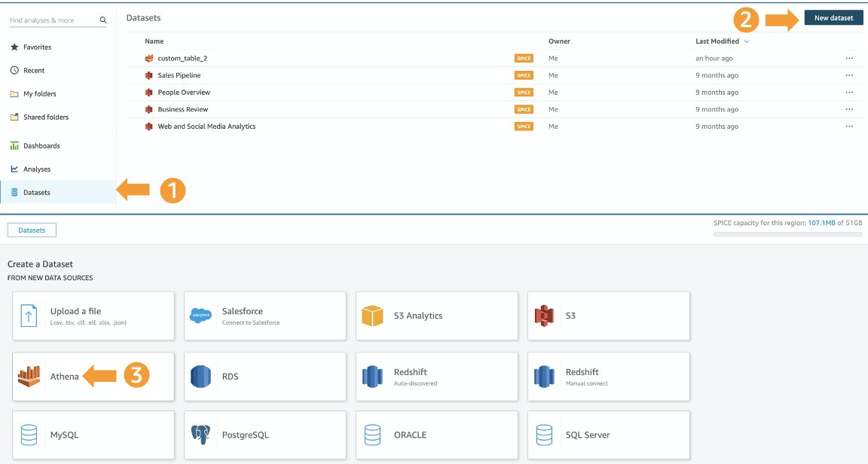Click the Datasets breadcrumb button

tap(32, 230)
